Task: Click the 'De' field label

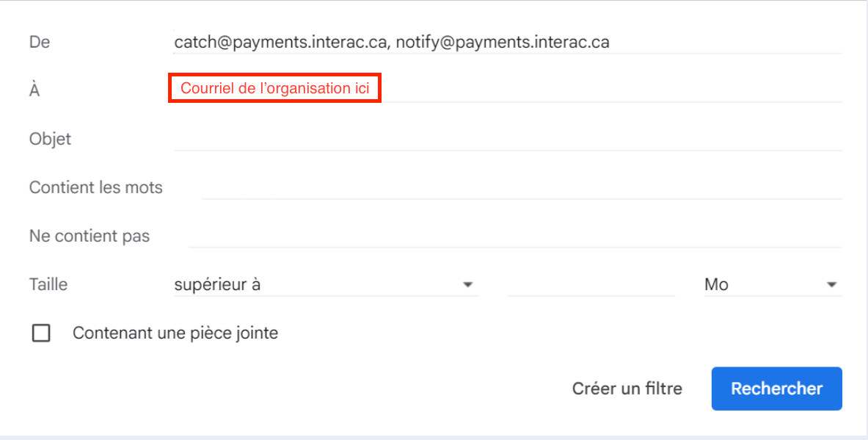Action: (x=40, y=43)
